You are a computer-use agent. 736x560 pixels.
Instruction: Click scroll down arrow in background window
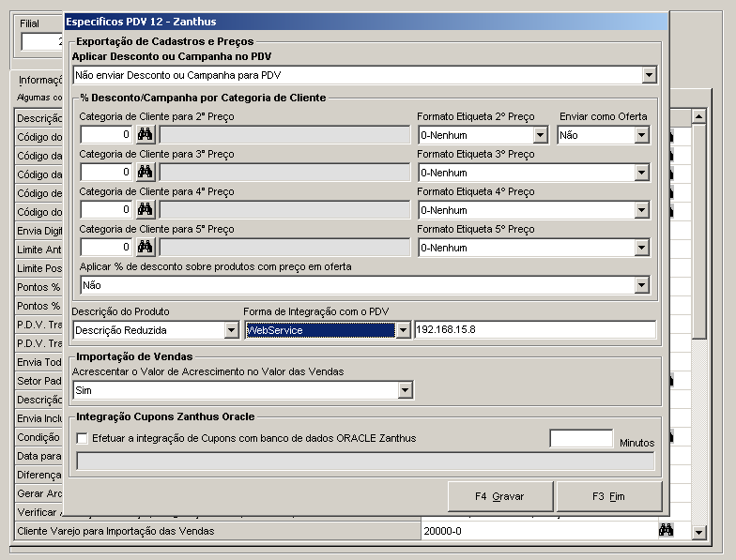(698, 532)
